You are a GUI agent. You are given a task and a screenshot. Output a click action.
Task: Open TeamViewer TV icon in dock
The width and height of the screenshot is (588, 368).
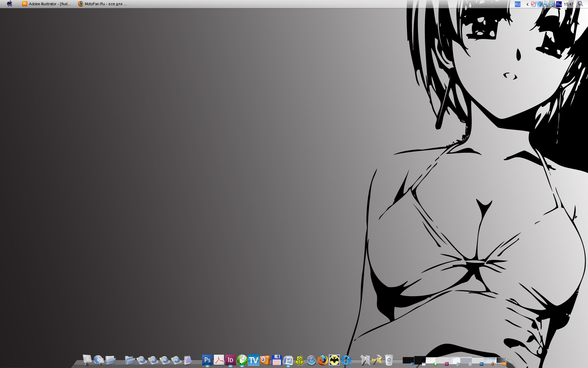click(253, 360)
